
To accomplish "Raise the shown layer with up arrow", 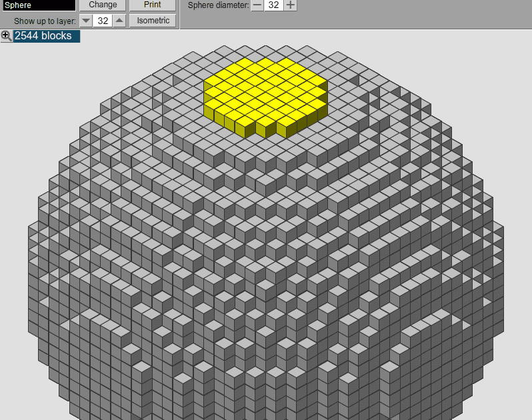I will tap(119, 21).
